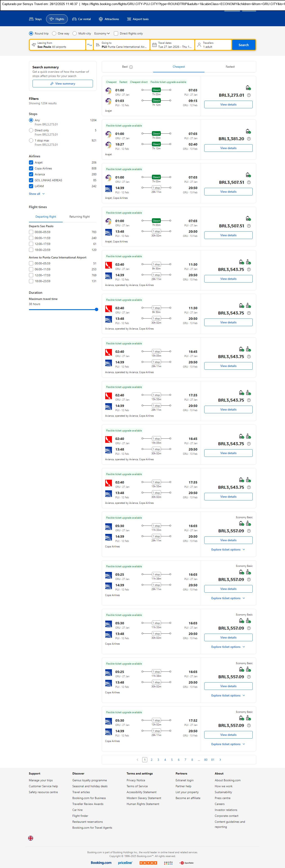This screenshot has height=868, width=285.
Task: Click the swap origin and destination arrows icon
Action: coord(90,45)
